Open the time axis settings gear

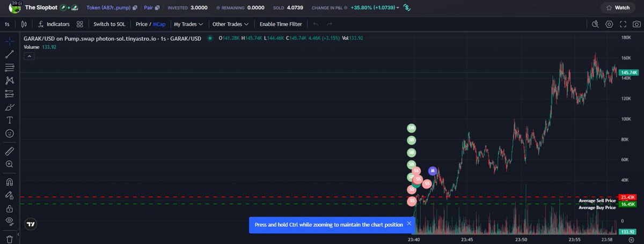(x=631, y=239)
